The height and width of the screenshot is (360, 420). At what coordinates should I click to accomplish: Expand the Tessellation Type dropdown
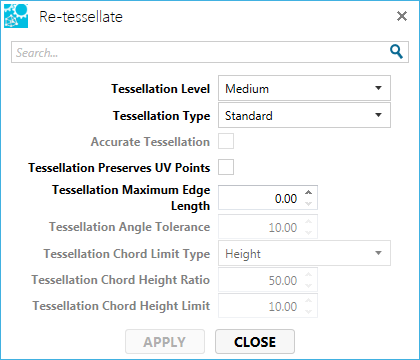point(304,115)
